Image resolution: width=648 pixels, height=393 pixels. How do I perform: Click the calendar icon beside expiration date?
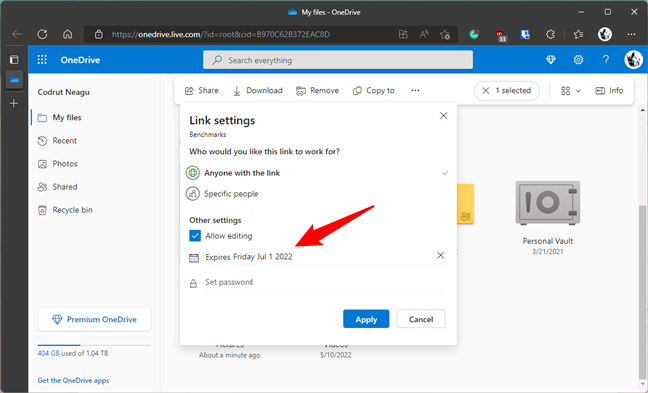click(x=194, y=258)
